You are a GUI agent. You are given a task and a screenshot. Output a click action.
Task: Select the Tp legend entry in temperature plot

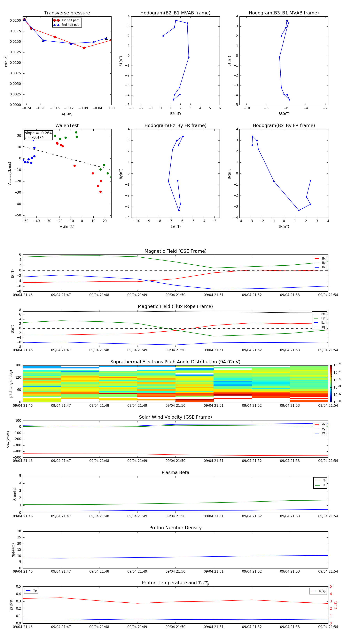coord(31,591)
